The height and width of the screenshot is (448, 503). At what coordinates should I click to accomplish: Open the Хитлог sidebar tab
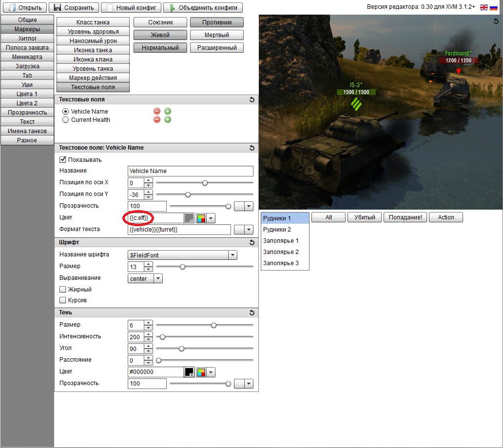click(x=27, y=38)
